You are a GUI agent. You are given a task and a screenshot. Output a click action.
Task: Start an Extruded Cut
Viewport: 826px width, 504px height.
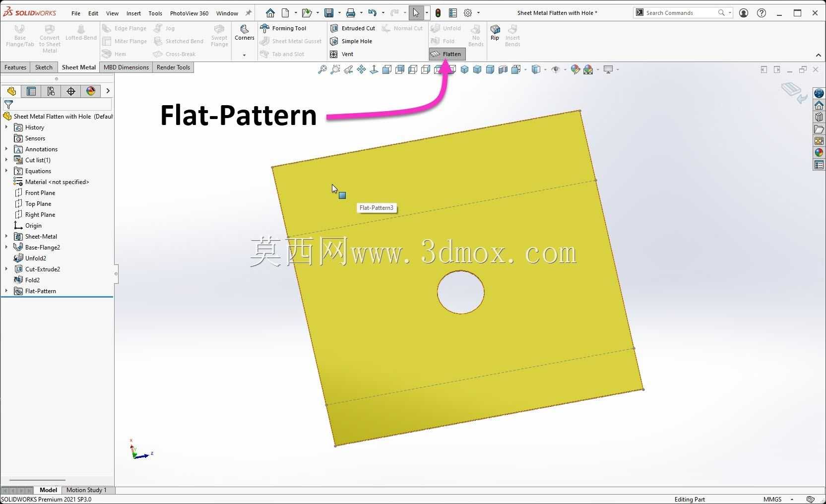(x=353, y=28)
